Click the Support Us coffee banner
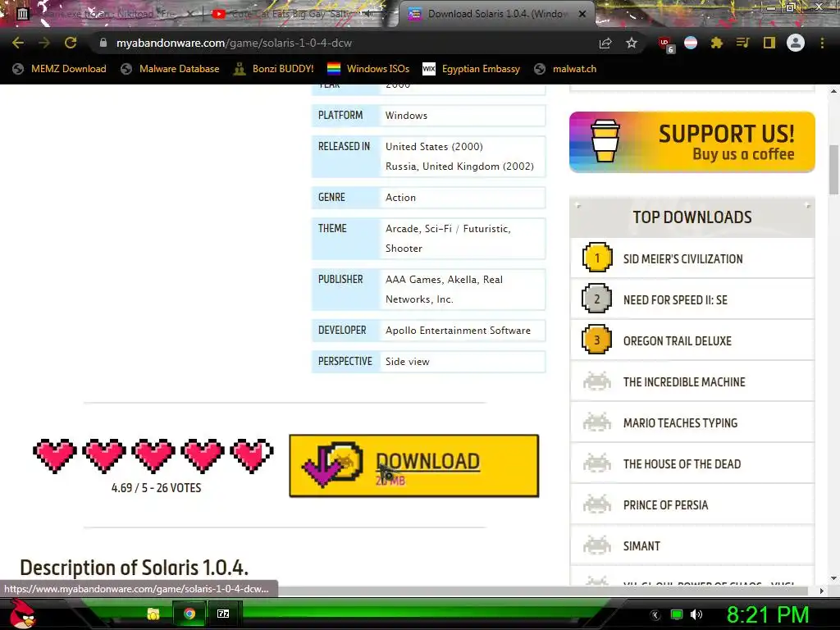This screenshot has height=630, width=840. tap(692, 142)
